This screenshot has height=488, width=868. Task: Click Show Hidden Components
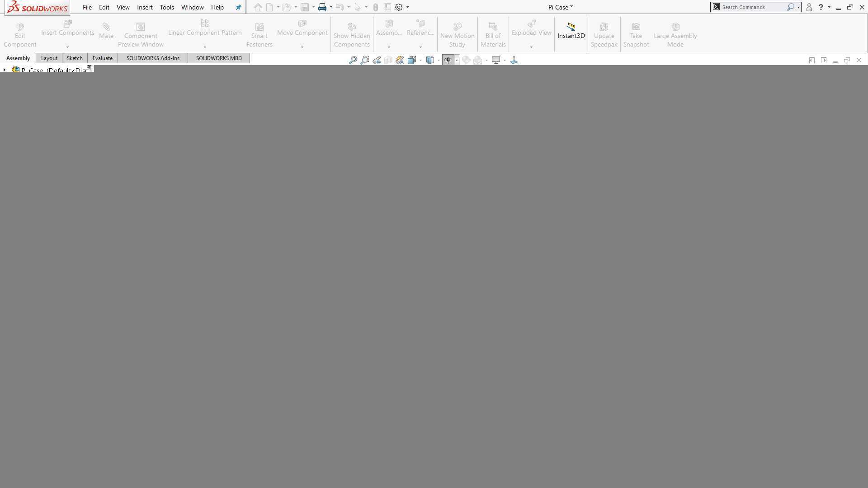point(352,35)
